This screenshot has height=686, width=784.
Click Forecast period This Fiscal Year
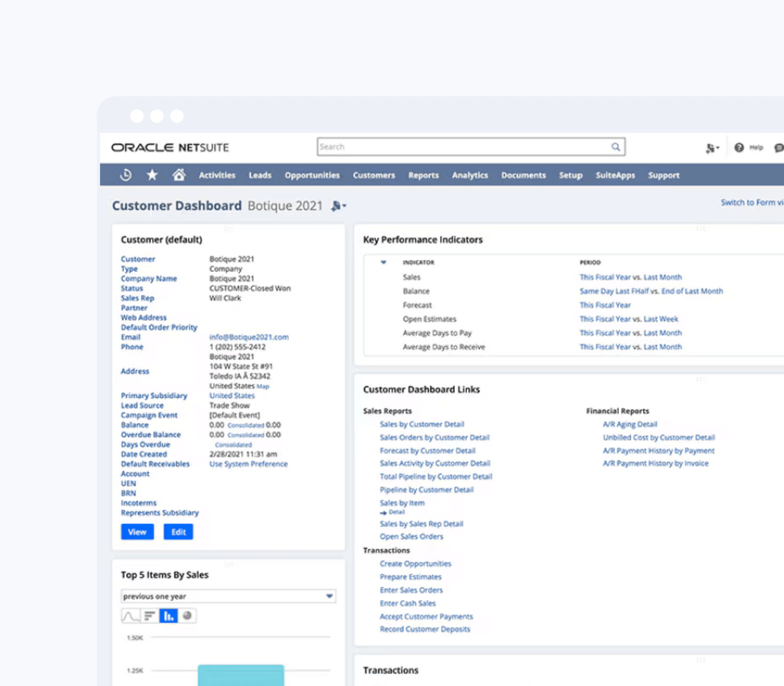(605, 305)
